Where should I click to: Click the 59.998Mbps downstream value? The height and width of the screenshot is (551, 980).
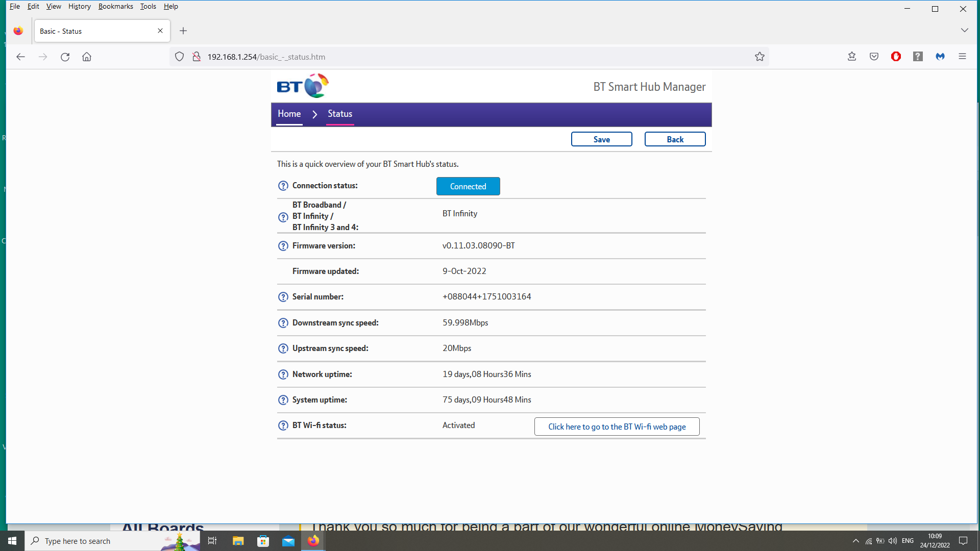(465, 323)
